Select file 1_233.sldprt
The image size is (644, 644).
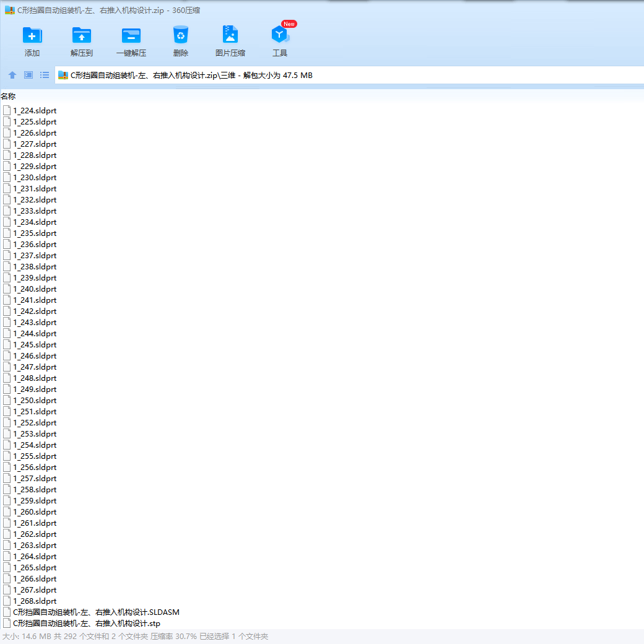[35, 211]
